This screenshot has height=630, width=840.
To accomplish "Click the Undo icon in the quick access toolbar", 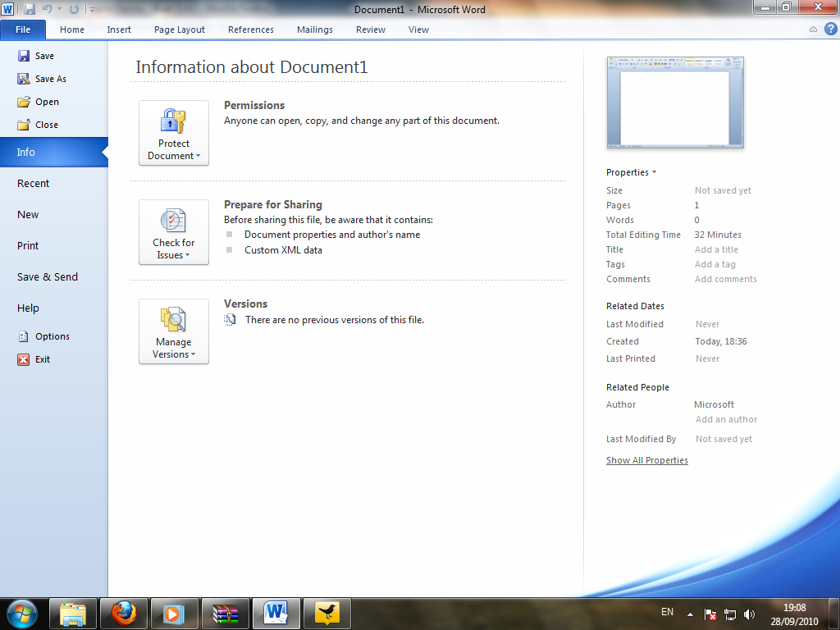I will click(x=47, y=9).
